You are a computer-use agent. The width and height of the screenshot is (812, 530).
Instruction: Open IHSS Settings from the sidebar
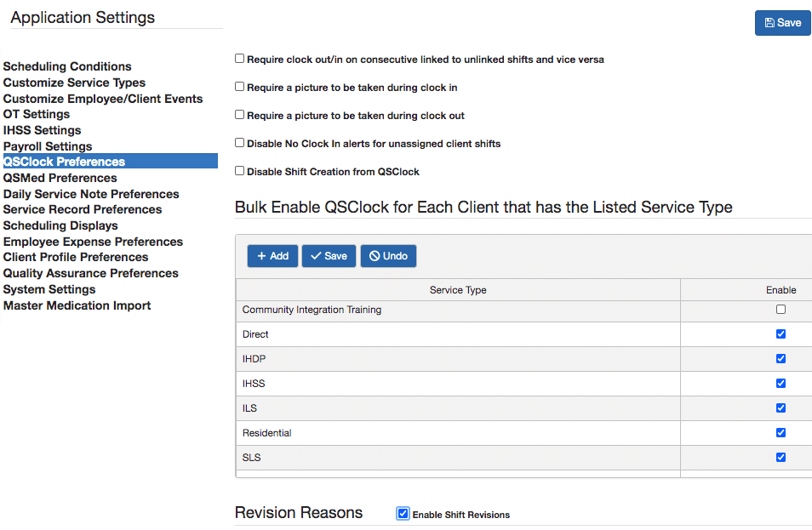tap(42, 130)
